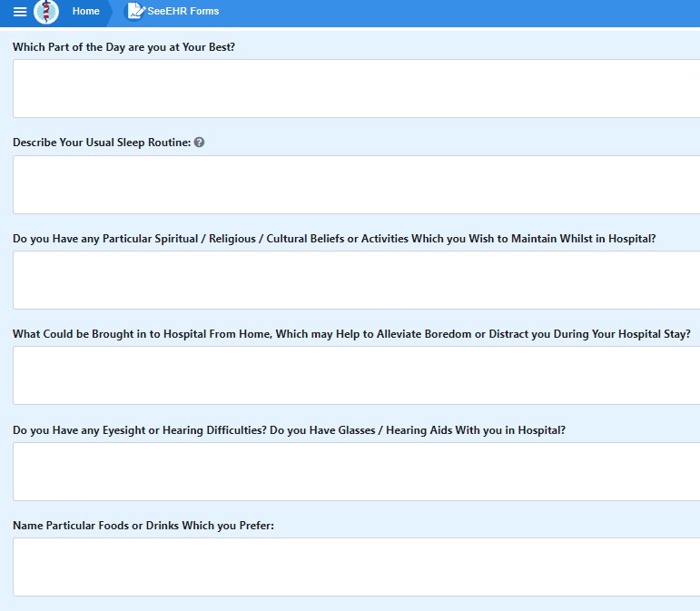The image size is (700, 611).
Task: Click 'Name Particular Foods or Drinks' label
Action: [143, 526]
